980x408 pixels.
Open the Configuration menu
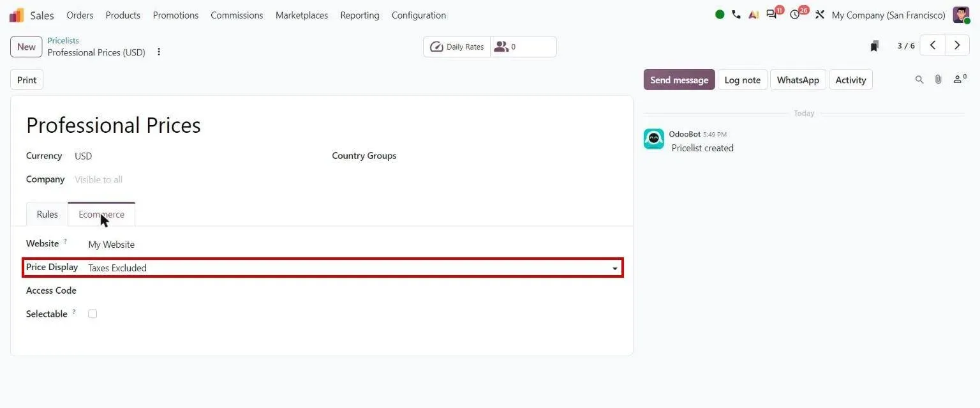tap(419, 15)
